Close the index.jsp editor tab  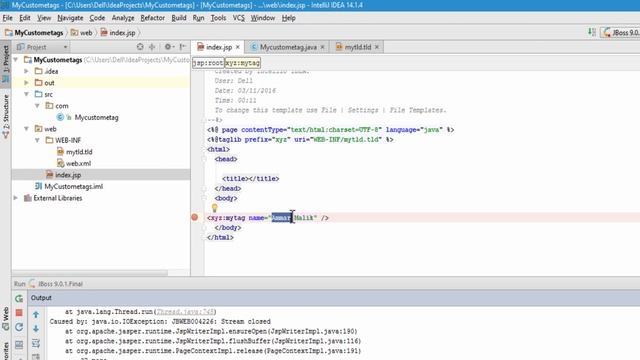[238, 47]
